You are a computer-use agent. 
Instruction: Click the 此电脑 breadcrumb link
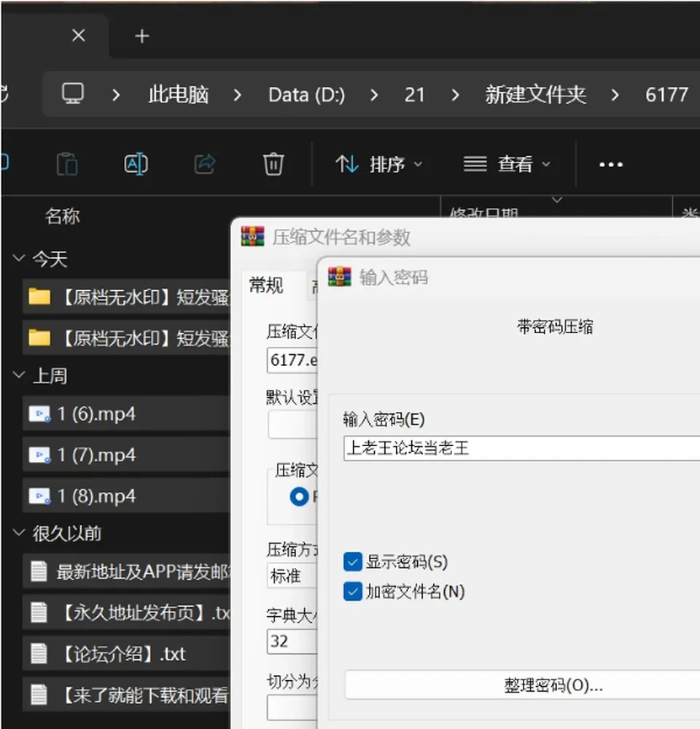pos(179,94)
